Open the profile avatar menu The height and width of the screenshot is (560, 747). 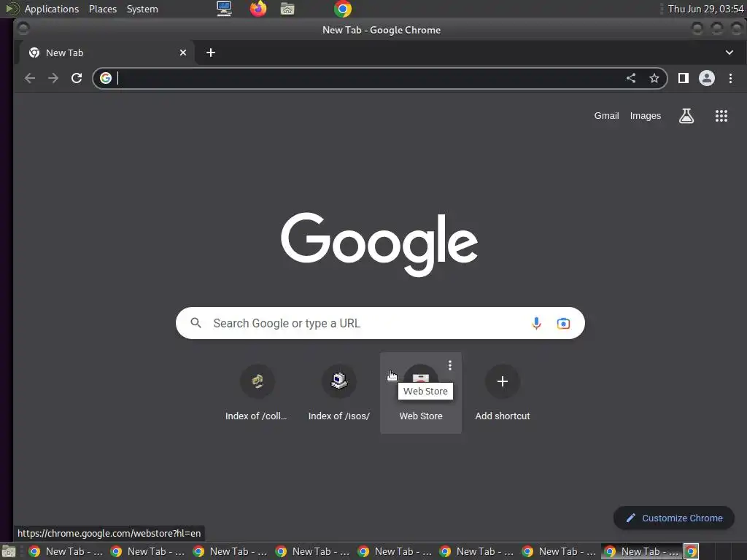(x=706, y=78)
